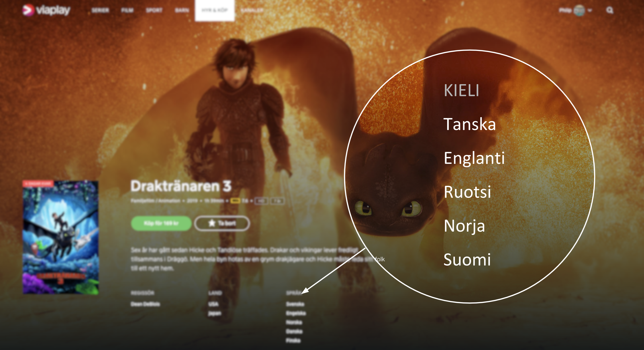This screenshot has height=350, width=644.
Task: Open the Film menu item
Action: click(x=127, y=10)
